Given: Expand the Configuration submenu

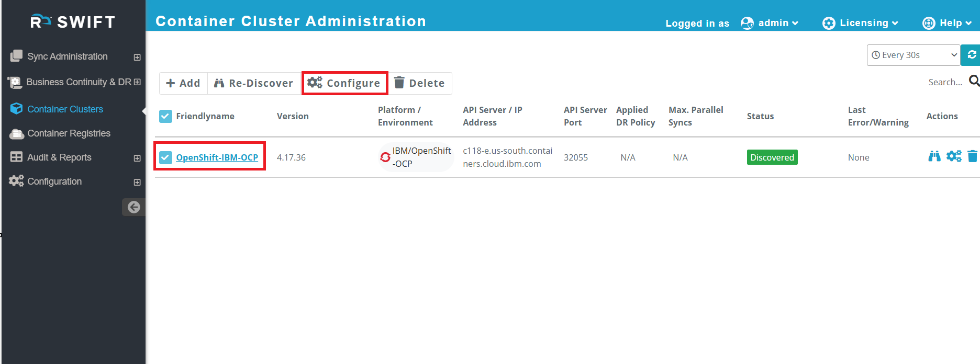Looking at the screenshot, I should (137, 183).
